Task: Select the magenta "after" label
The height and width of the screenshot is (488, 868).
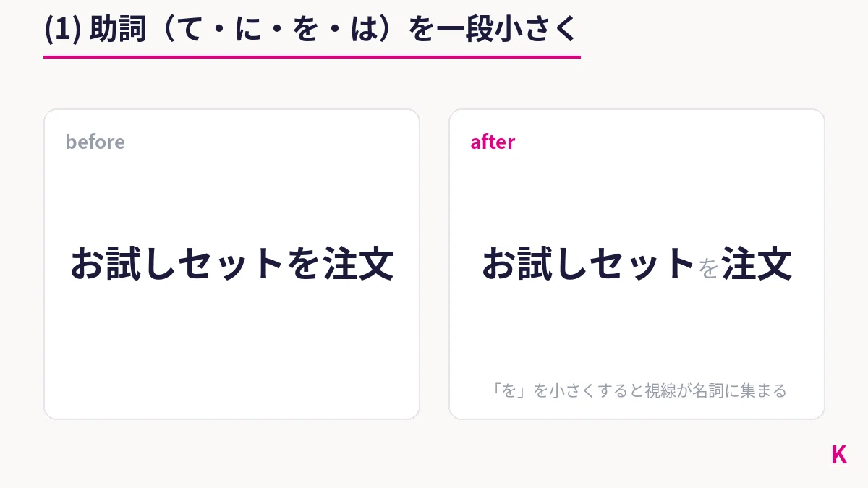Action: pyautogui.click(x=493, y=142)
